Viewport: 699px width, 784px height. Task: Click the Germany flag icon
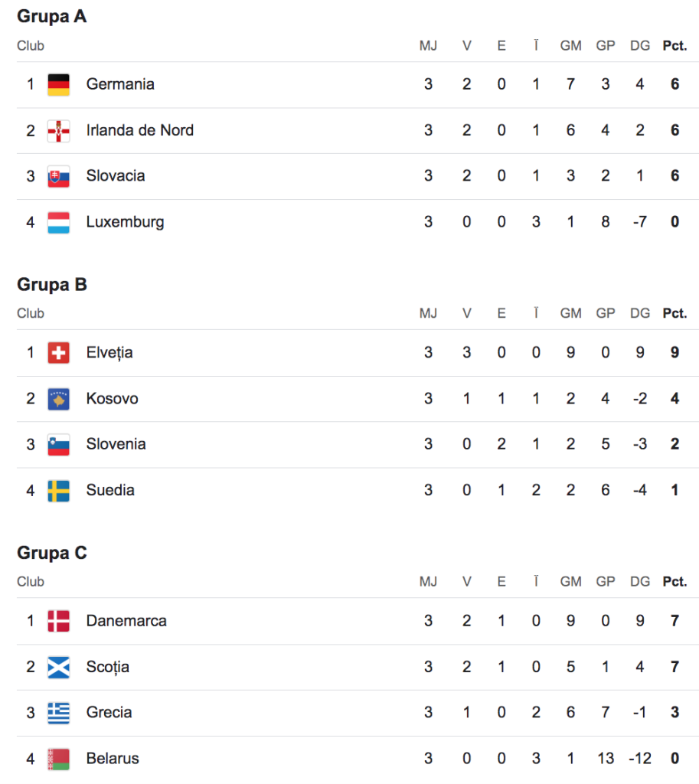coord(58,84)
